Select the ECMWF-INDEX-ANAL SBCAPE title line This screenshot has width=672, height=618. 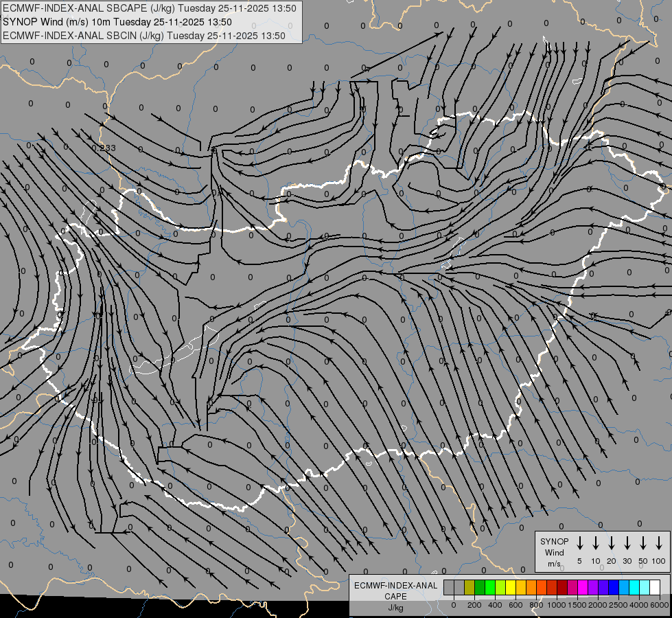click(150, 8)
